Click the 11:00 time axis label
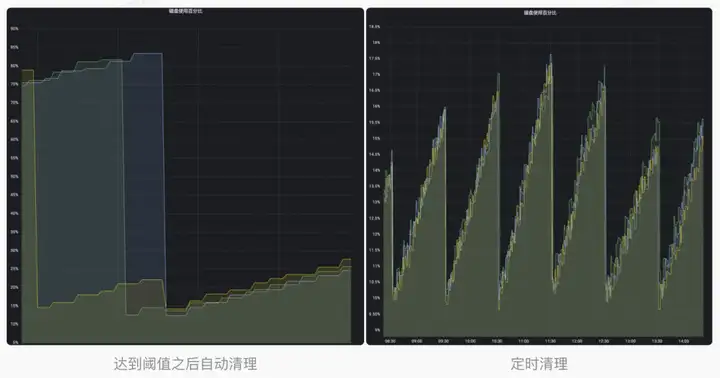The width and height of the screenshot is (720, 378). pyautogui.click(x=523, y=341)
